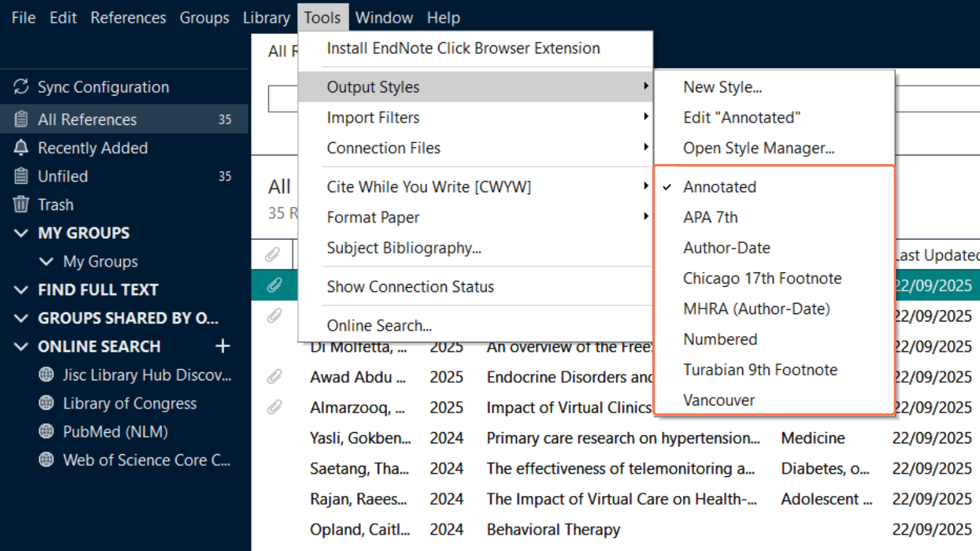
Task: Choose Vancouver output style
Action: (719, 400)
